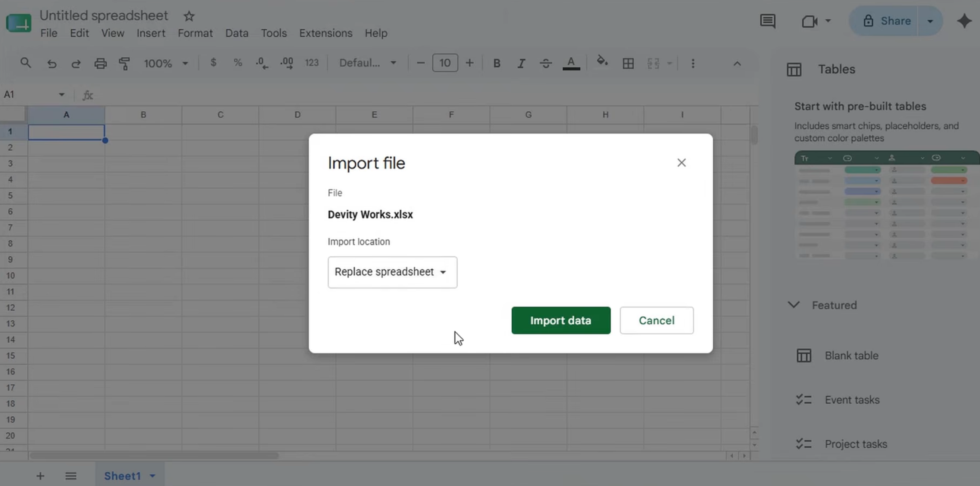Open the 123 number formats menu

(312, 63)
